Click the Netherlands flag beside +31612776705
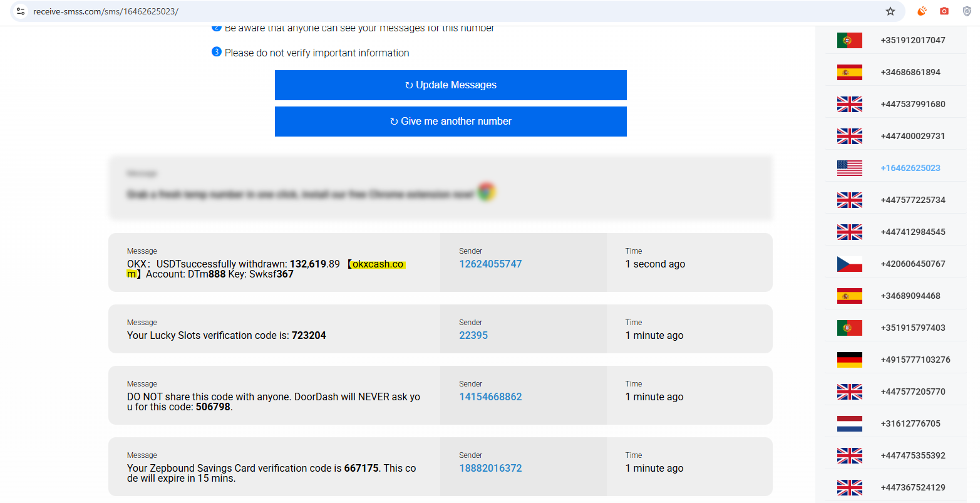980x503 pixels. coord(850,423)
